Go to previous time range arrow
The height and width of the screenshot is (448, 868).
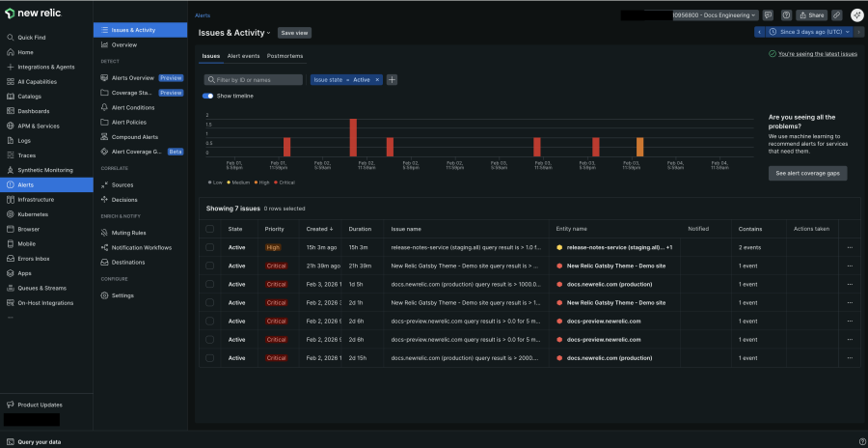(760, 32)
